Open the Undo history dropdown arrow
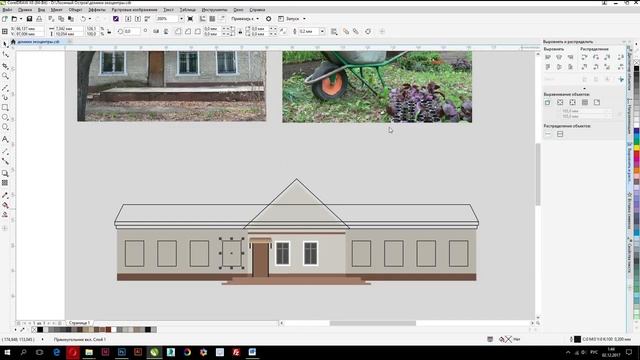Viewport: 640px width, 360px height. [x=90, y=19]
